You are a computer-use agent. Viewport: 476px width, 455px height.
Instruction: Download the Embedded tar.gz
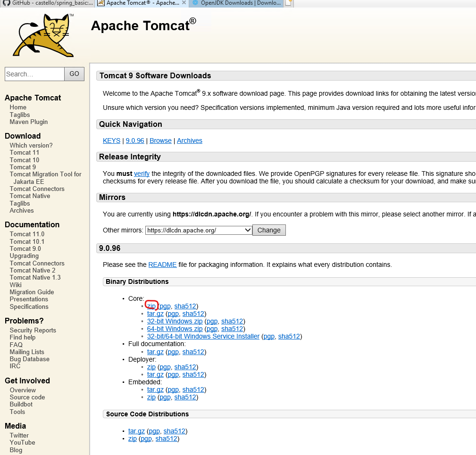coord(155,390)
